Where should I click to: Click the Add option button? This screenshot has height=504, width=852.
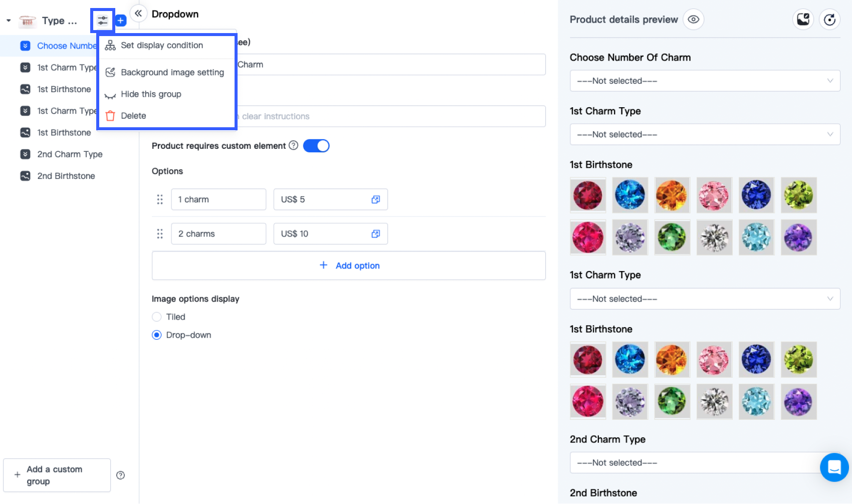[x=349, y=266]
